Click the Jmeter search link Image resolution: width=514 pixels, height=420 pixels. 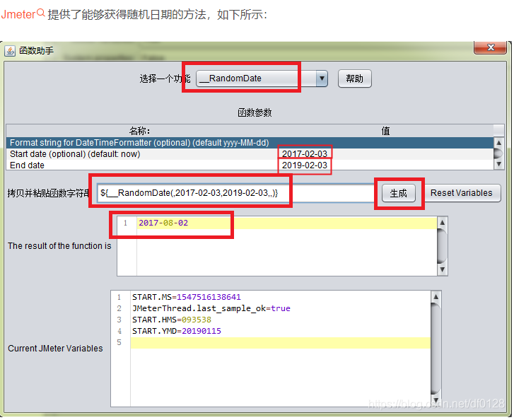tap(23, 14)
